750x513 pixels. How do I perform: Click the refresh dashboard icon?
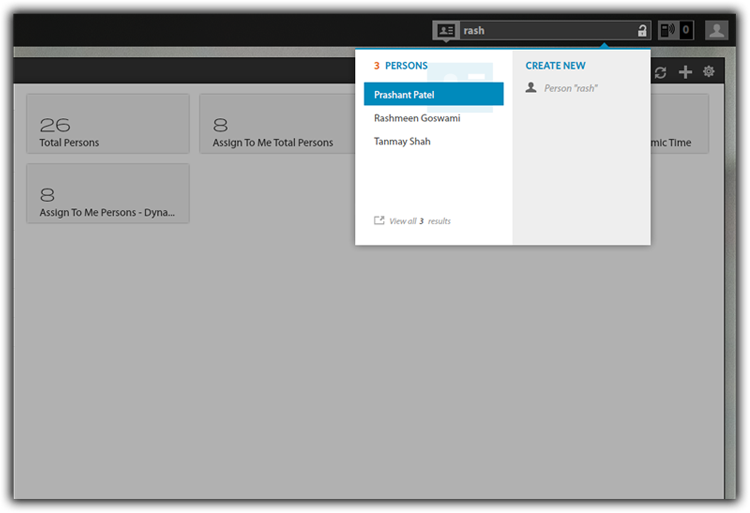pos(661,72)
